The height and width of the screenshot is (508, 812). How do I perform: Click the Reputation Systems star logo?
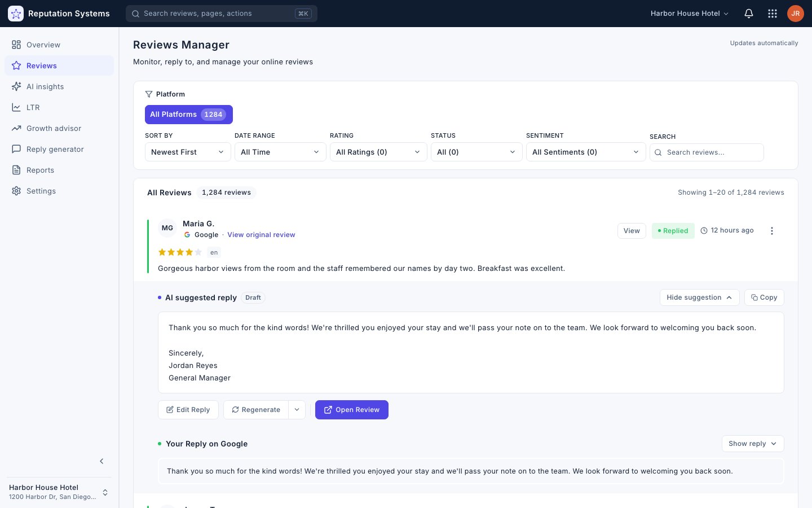click(x=16, y=14)
